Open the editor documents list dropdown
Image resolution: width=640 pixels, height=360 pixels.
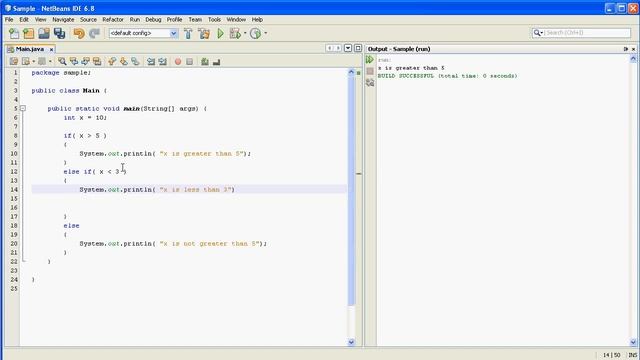(348, 49)
